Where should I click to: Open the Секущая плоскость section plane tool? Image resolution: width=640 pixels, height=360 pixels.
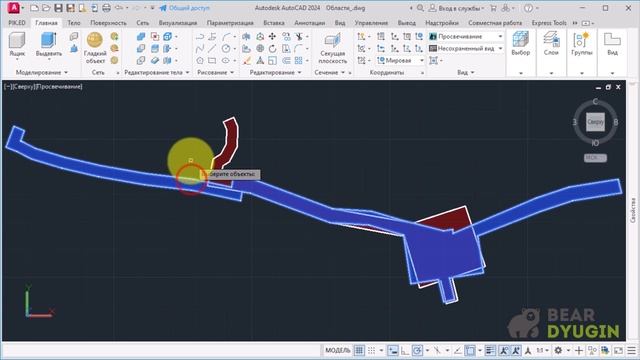333,48
